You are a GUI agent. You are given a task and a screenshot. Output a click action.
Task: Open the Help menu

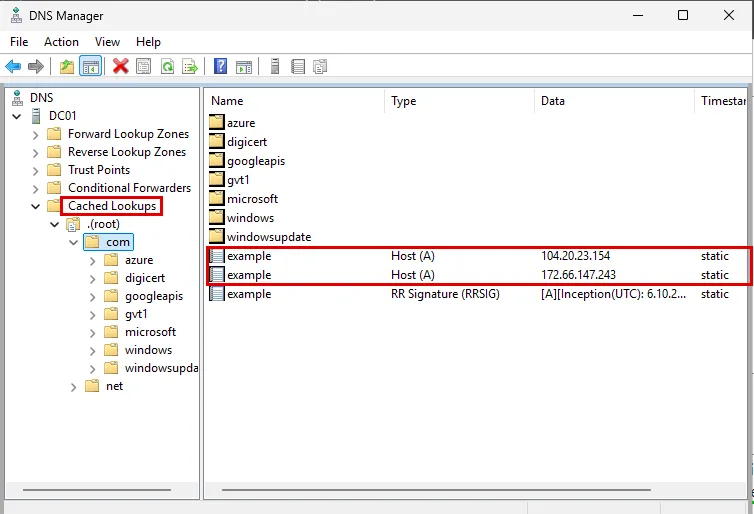click(x=148, y=42)
